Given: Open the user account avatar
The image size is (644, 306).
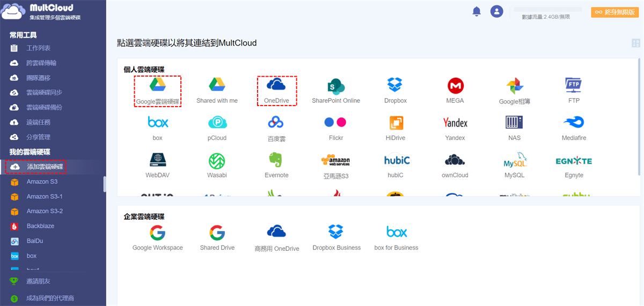Looking at the screenshot, I should point(497,11).
